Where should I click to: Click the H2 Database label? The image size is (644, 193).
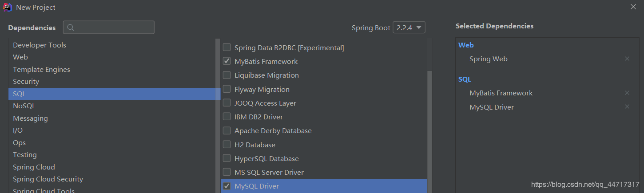tap(255, 145)
